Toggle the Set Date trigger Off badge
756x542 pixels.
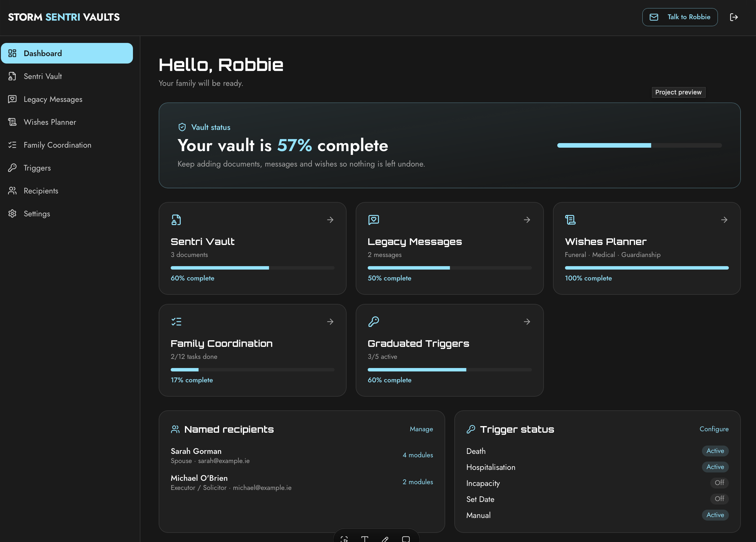tap(719, 499)
